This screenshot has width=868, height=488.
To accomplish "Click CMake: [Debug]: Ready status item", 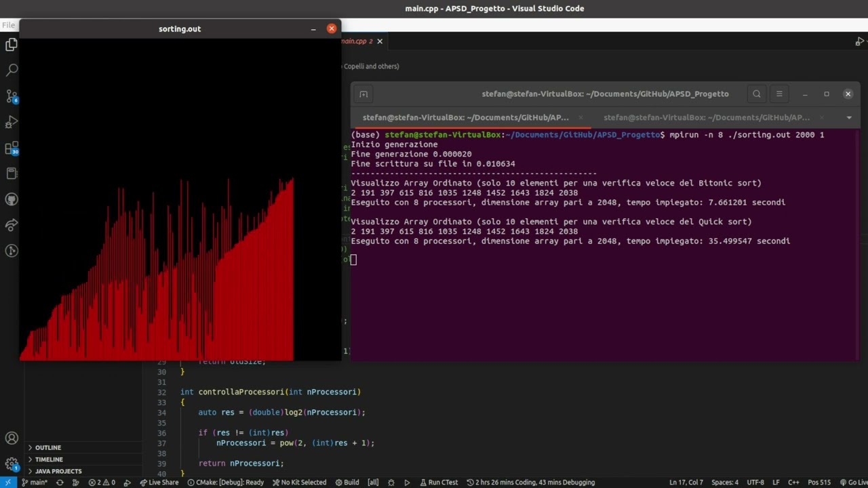I will click(226, 483).
